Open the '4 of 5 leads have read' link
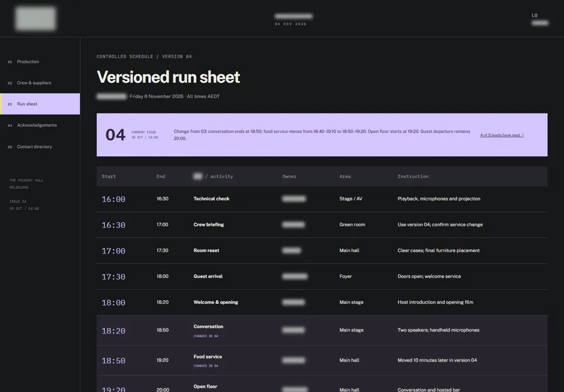This screenshot has width=564, height=392. [502, 135]
